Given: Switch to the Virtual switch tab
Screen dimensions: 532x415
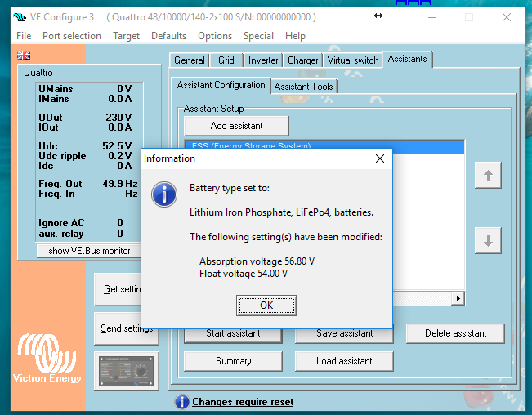Looking at the screenshot, I should coord(353,60).
